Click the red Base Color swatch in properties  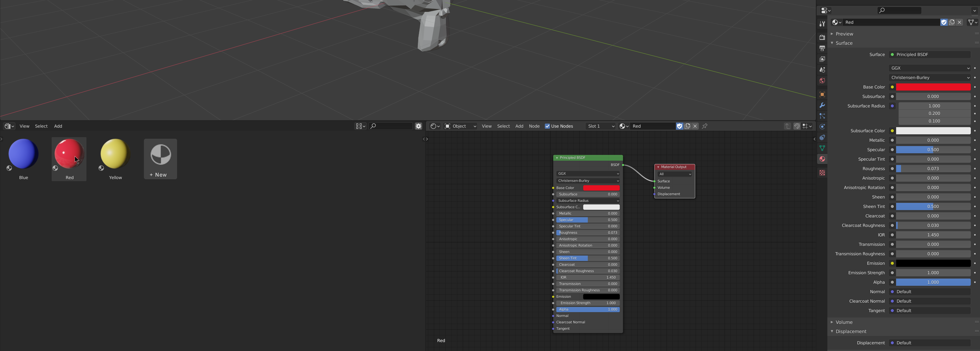pyautogui.click(x=933, y=87)
